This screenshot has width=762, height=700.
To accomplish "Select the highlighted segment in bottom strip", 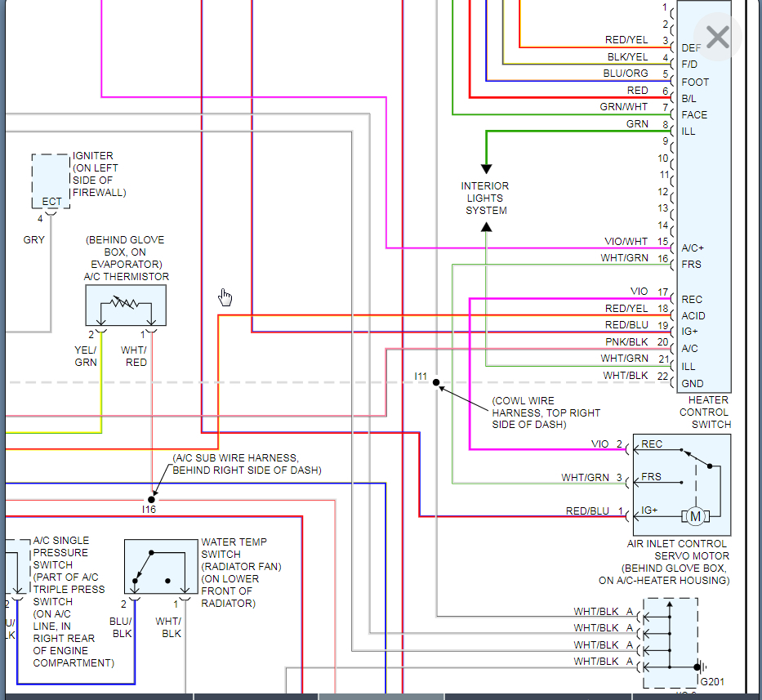I will 381,697.
